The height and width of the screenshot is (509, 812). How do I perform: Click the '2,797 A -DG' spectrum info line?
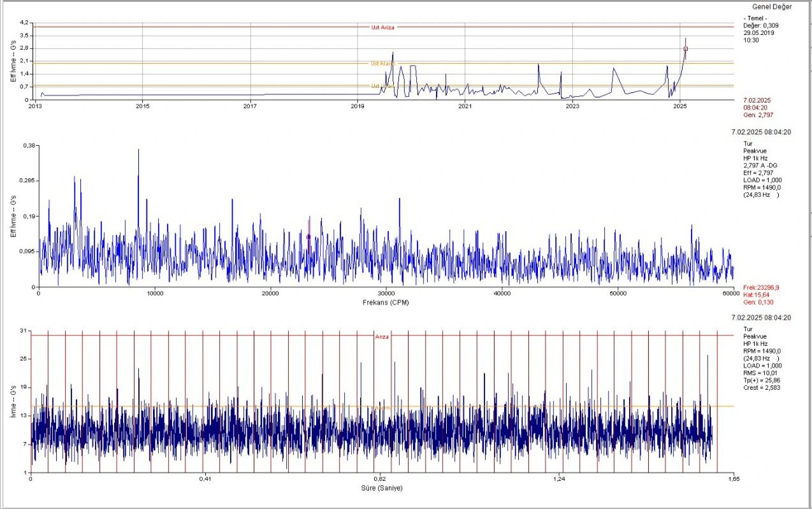[759, 165]
